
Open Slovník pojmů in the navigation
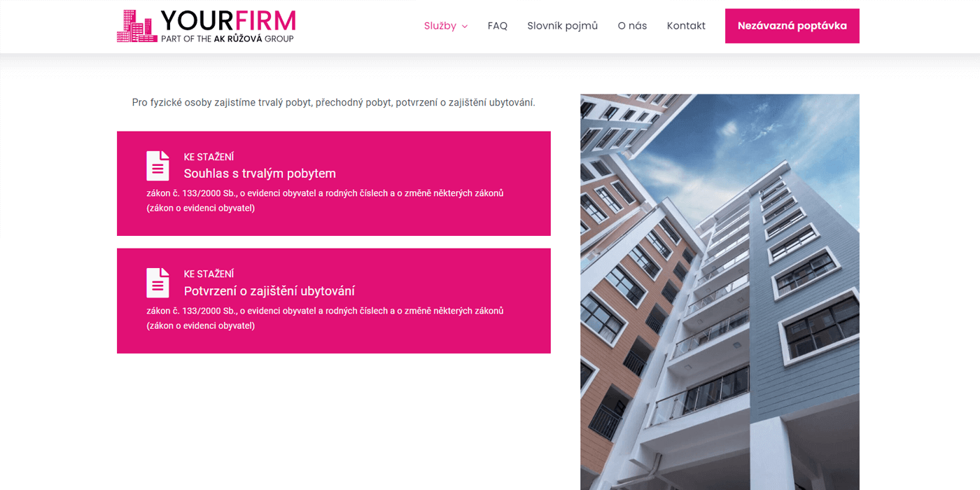click(563, 26)
